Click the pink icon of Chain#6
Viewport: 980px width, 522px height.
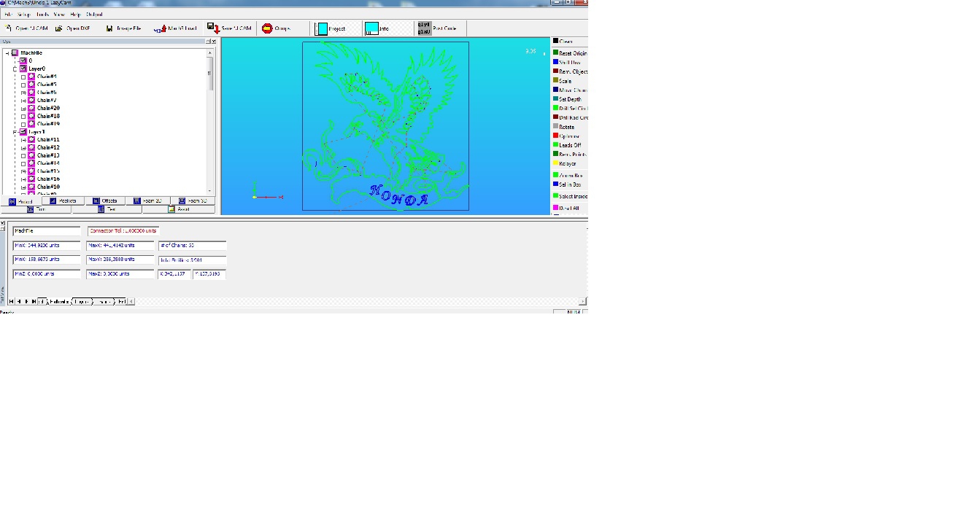31,93
